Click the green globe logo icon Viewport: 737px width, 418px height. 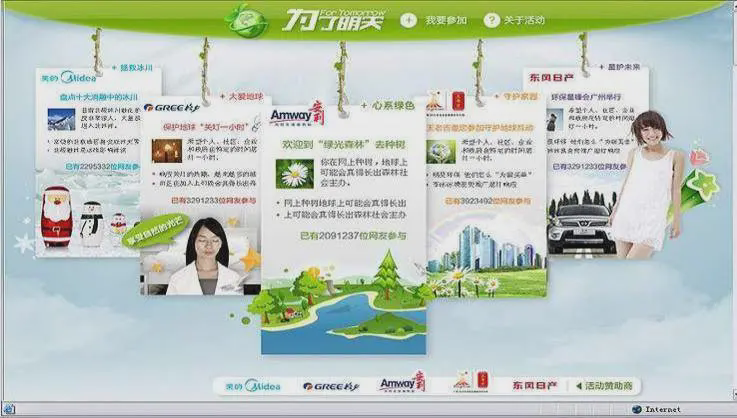(x=245, y=20)
